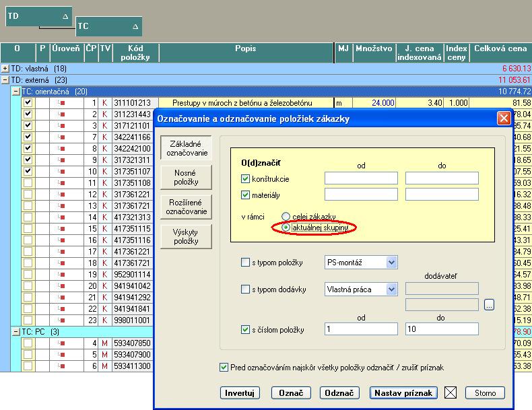Click the Odznač button
532x410 pixels.
(x=339, y=392)
